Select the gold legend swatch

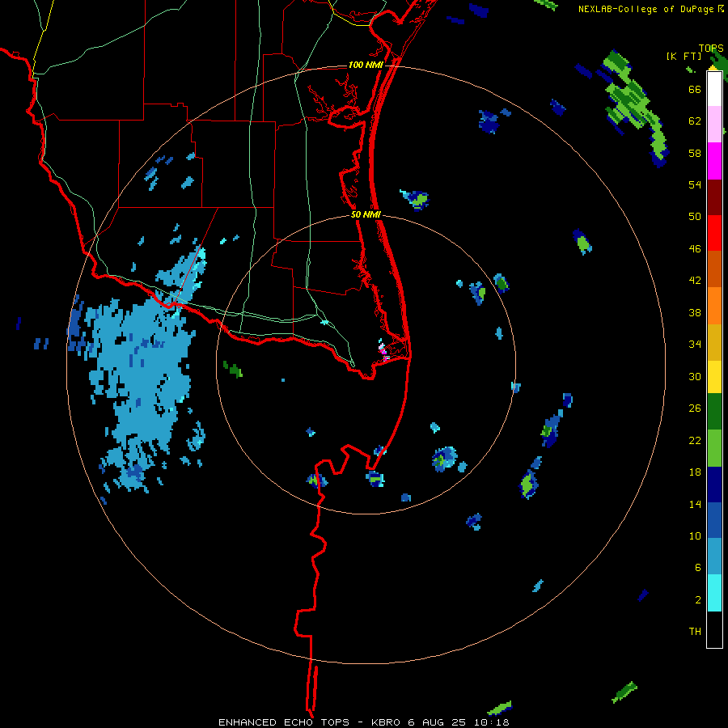tap(714, 341)
